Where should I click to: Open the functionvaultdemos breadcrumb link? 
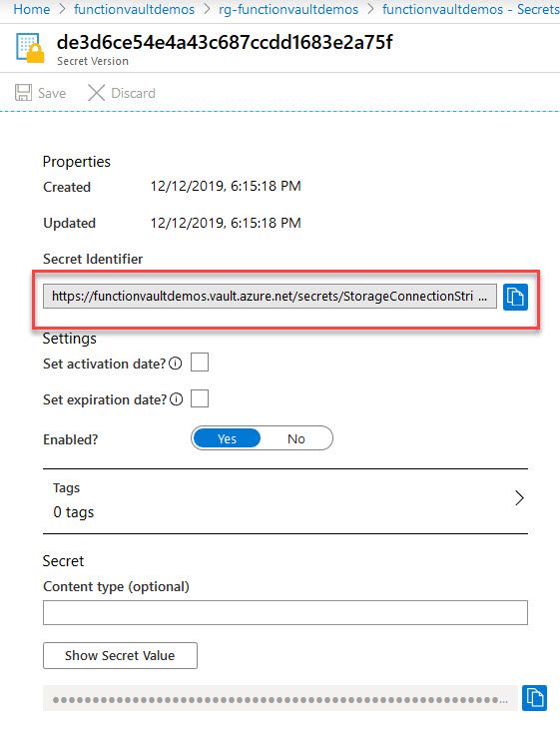tap(134, 9)
